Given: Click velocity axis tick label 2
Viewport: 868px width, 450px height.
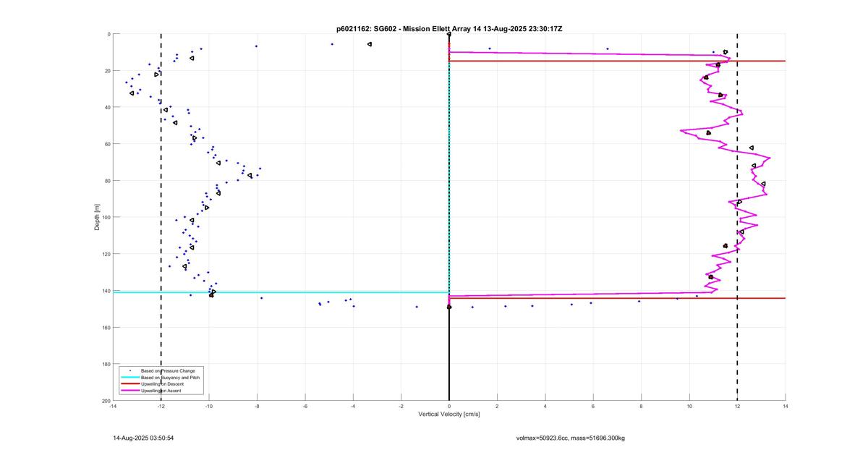Looking at the screenshot, I should point(497,407).
